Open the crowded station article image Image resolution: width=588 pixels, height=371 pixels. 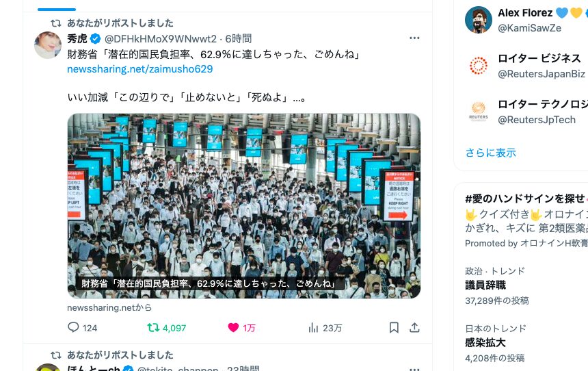[244, 206]
